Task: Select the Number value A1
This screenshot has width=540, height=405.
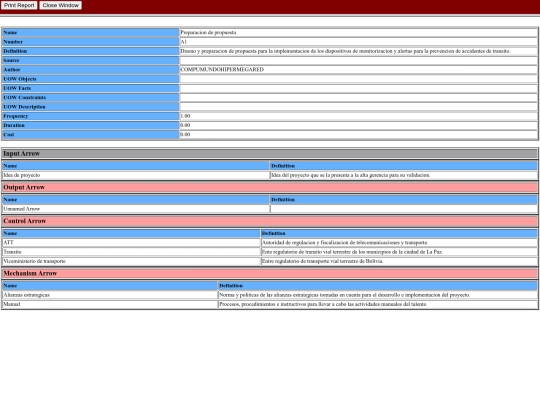Action: [184, 42]
